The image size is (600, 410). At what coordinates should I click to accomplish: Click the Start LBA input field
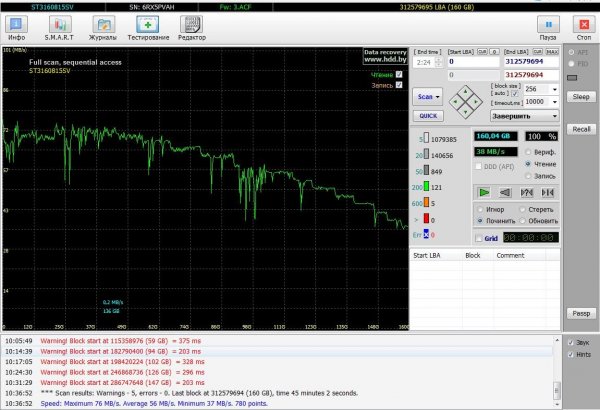(474, 61)
